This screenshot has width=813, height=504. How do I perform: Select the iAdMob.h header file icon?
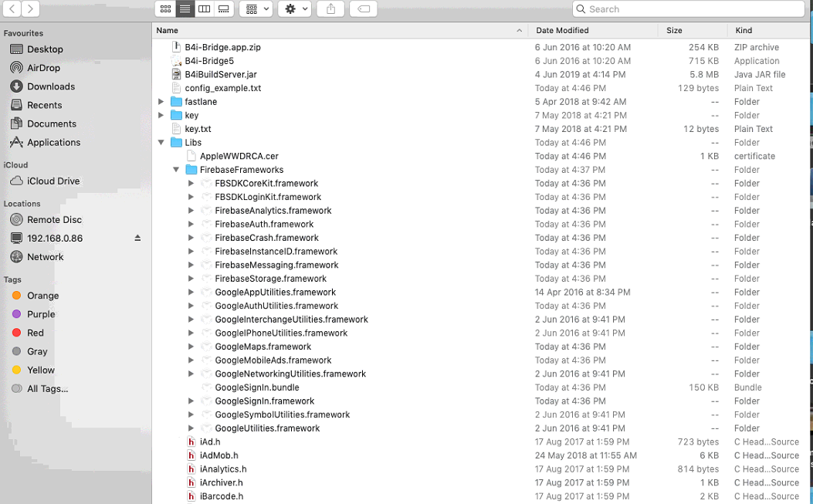pyautogui.click(x=191, y=455)
